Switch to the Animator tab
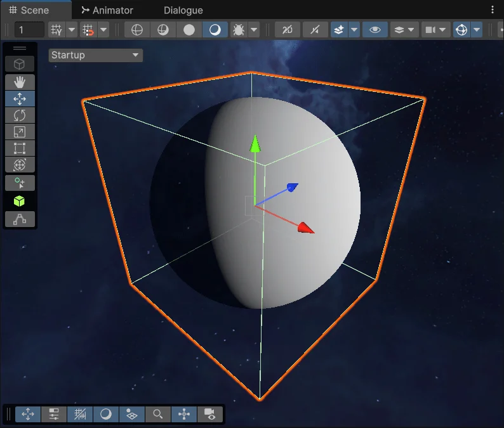 107,10
